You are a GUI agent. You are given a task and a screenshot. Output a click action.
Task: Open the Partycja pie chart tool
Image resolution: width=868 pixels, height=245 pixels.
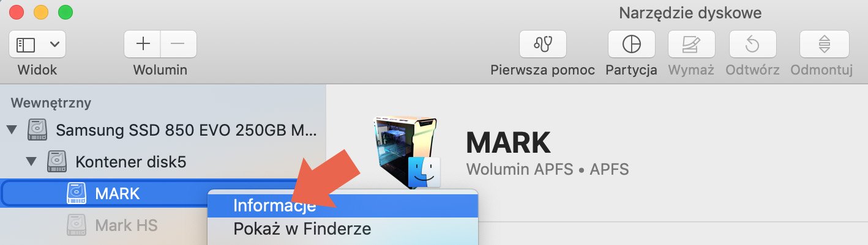pyautogui.click(x=631, y=44)
